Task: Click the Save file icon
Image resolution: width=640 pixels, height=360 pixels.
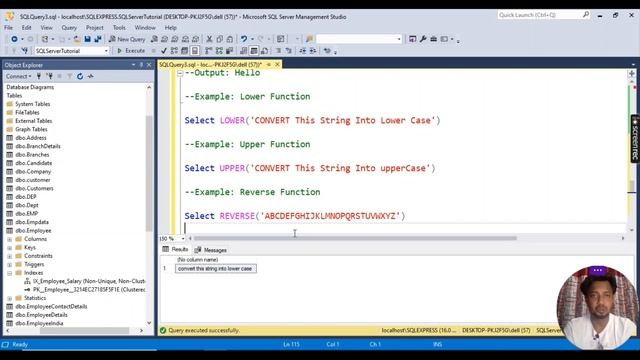Action: [87, 39]
